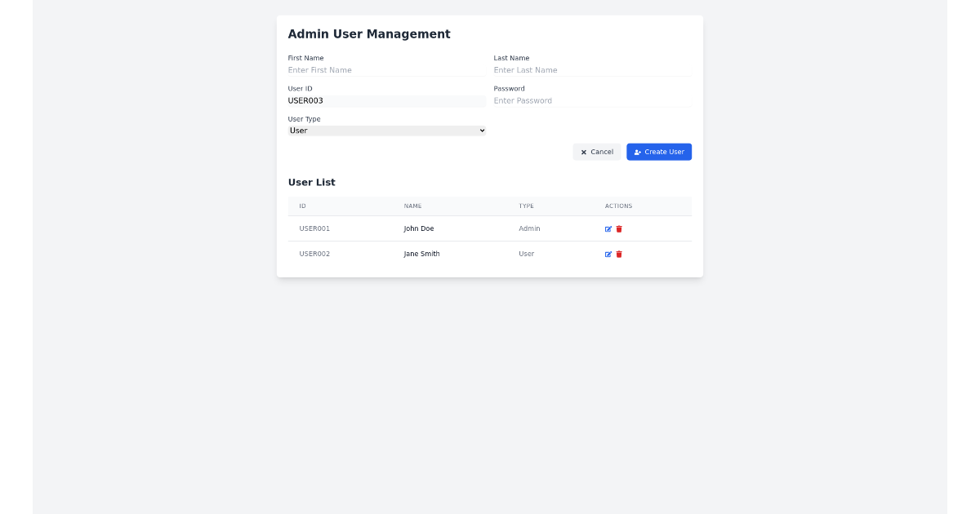980x514 pixels.
Task: Click the edit icon for USER001
Action: 608,228
